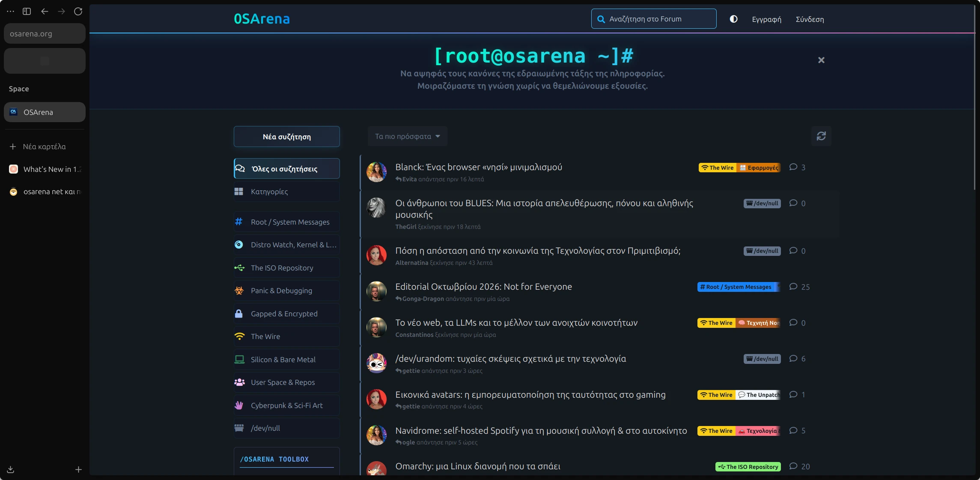Open the 'Νέα καρτέλα' new tab item
The height and width of the screenshot is (480, 980).
click(x=45, y=147)
